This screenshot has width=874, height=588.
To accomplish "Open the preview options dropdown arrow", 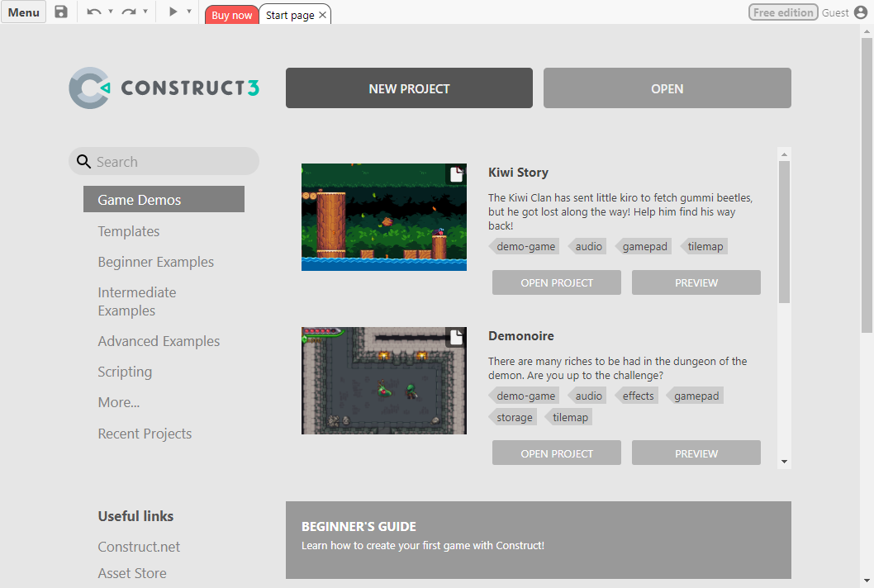I will 189,12.
